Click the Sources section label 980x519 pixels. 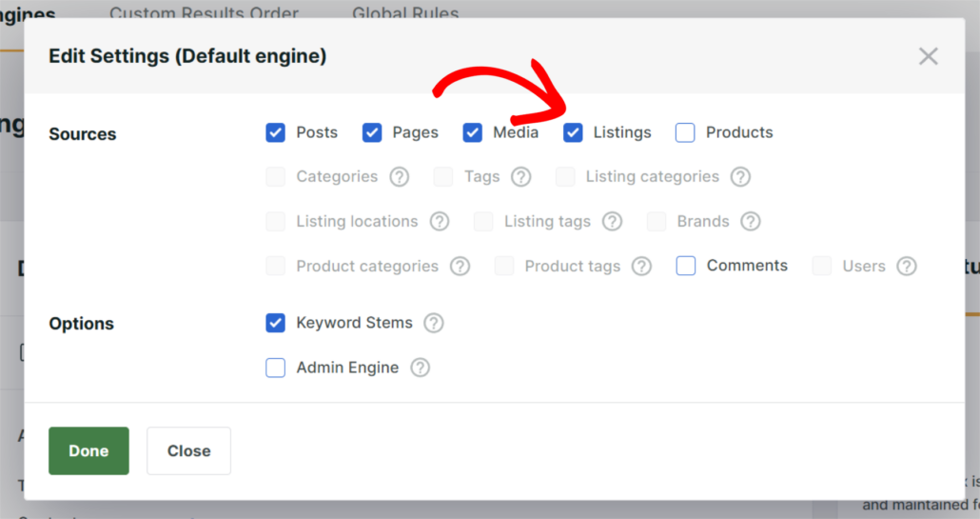83,134
